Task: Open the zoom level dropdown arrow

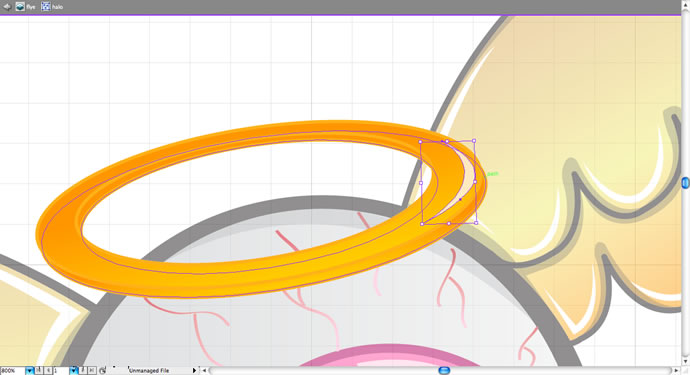Action: (29, 371)
